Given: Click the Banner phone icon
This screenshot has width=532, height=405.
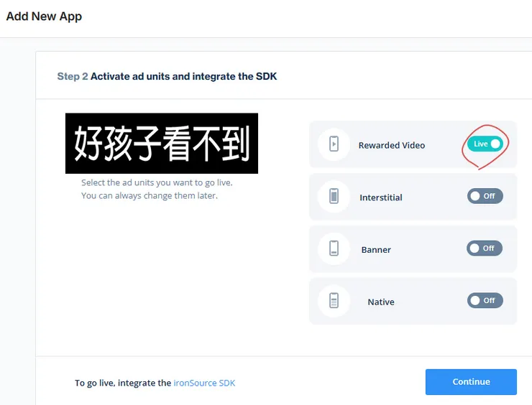Looking at the screenshot, I should point(334,248).
